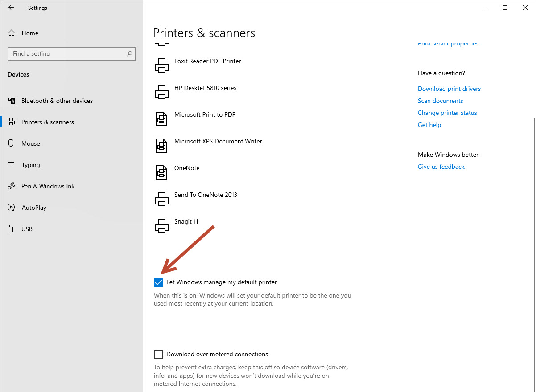Click the Send To OneNote 2013 icon
The height and width of the screenshot is (392, 536).
161,200
